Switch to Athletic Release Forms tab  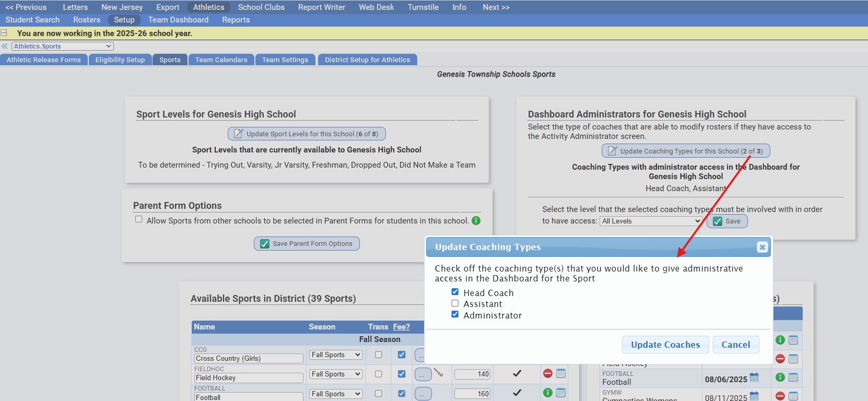pyautogui.click(x=44, y=60)
